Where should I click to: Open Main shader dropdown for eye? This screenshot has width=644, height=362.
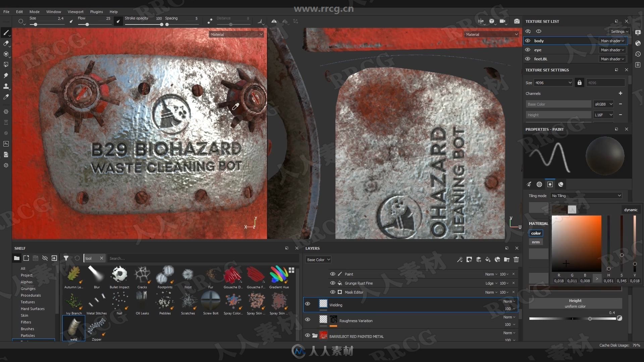pos(612,50)
